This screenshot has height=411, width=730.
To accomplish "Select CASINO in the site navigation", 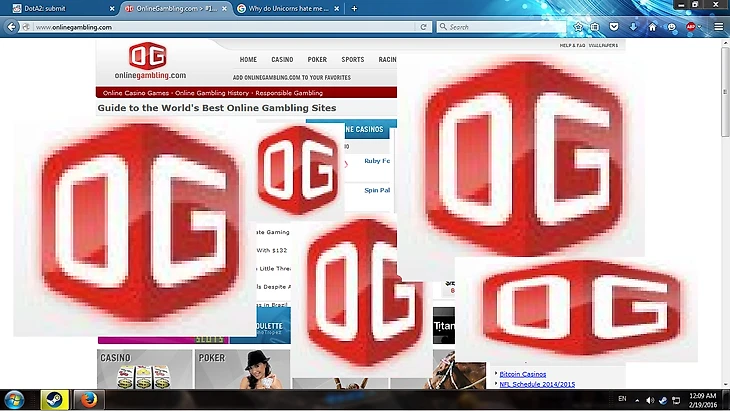I will pos(282,60).
